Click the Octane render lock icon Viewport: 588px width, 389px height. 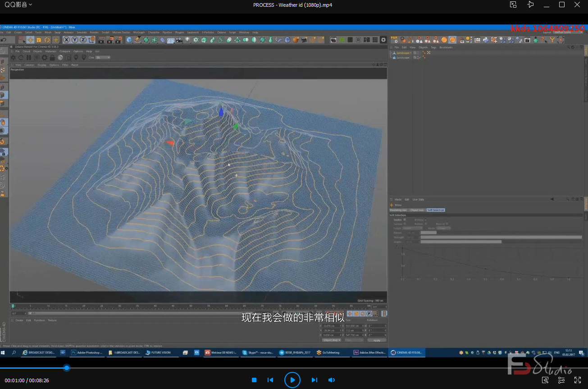[52, 58]
